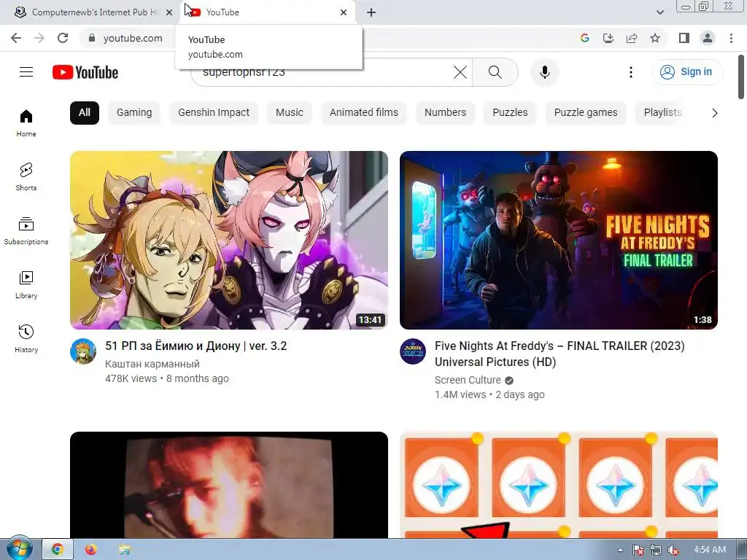Open History in the sidebar
The height and width of the screenshot is (560, 747).
pyautogui.click(x=26, y=338)
